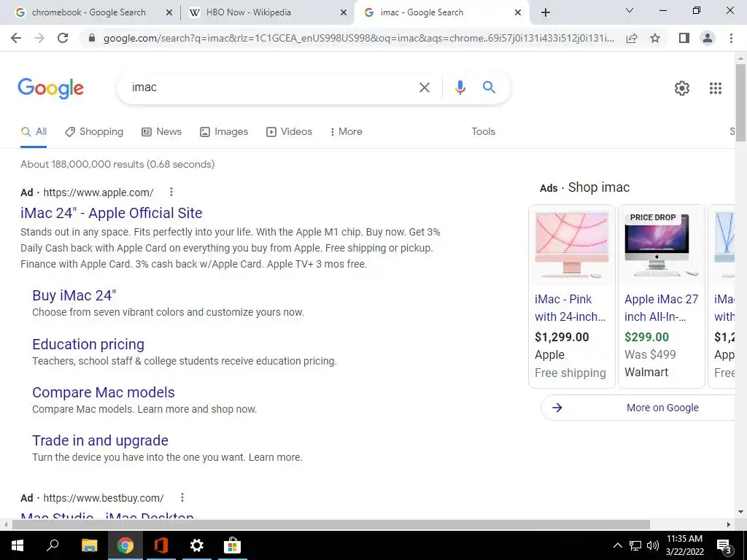Open iMac - Pink with 24-inch listing
This screenshot has height=560, width=747.
[570, 308]
